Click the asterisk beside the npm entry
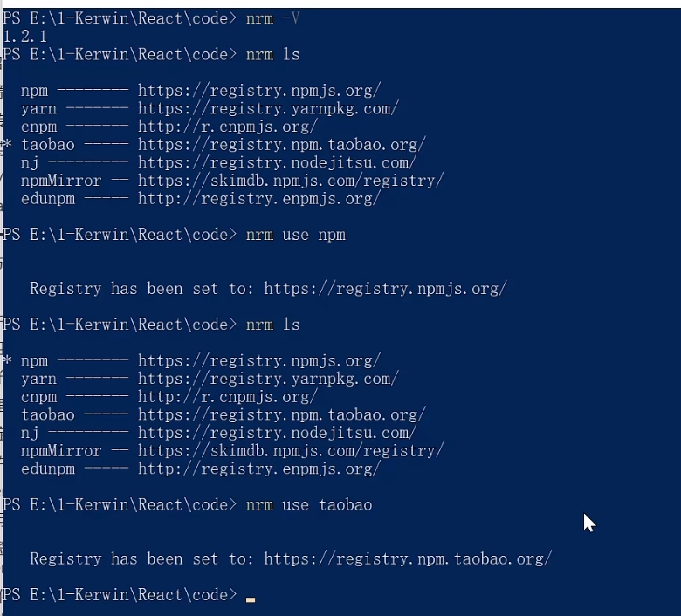This screenshot has height=616, width=681. pos(7,361)
